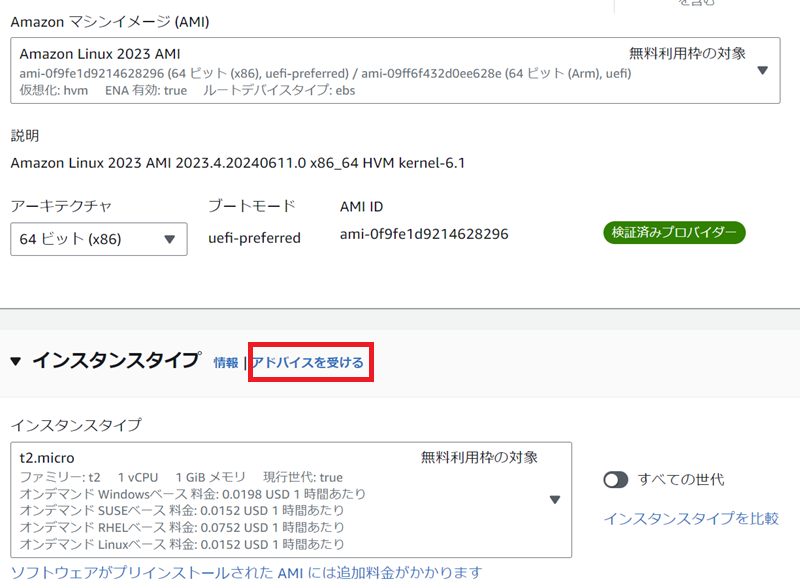Click the オンデマンド Linuxベース 料金 line
This screenshot has width=800, height=588.
[x=182, y=544]
